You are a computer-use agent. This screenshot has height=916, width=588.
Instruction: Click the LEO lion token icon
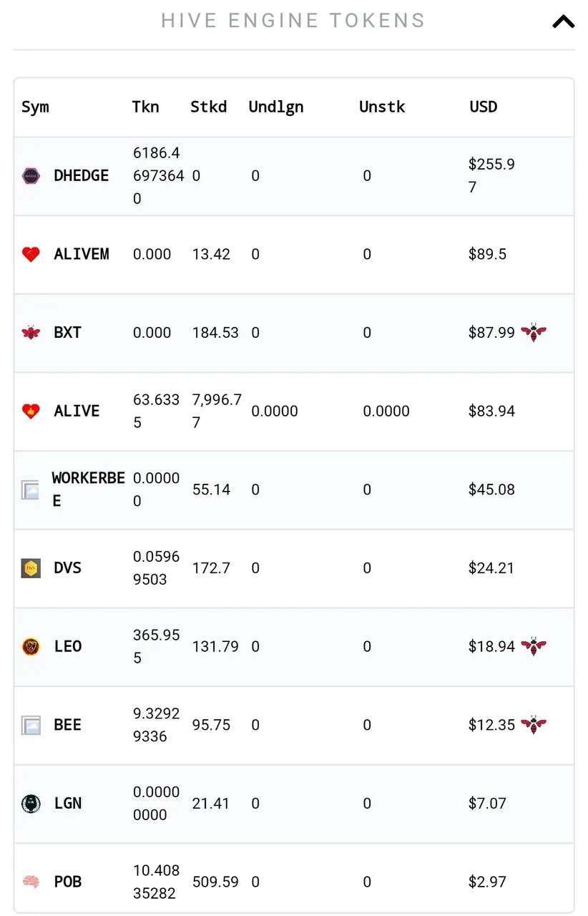(x=31, y=647)
